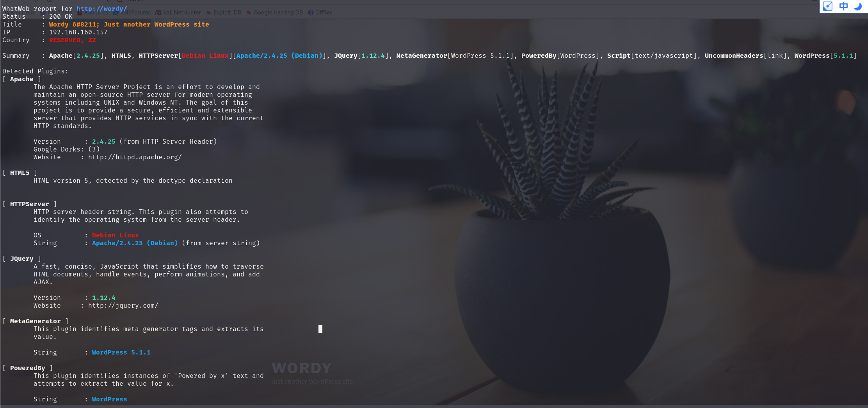Open Exploit-DB bookmark in background browser

(224, 12)
